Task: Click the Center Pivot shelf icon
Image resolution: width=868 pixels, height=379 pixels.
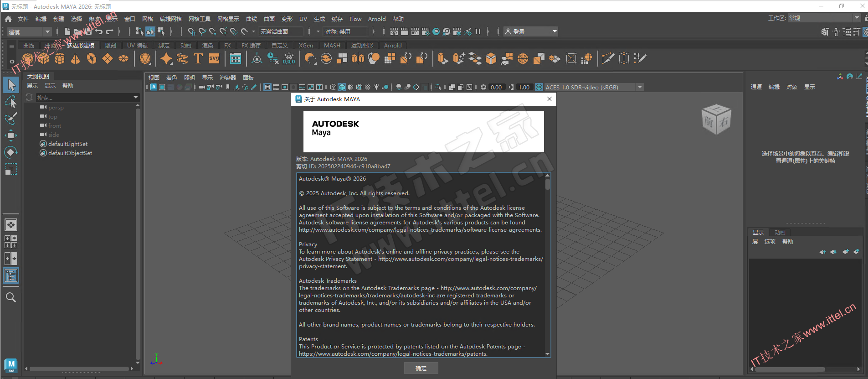Action: pos(257,58)
